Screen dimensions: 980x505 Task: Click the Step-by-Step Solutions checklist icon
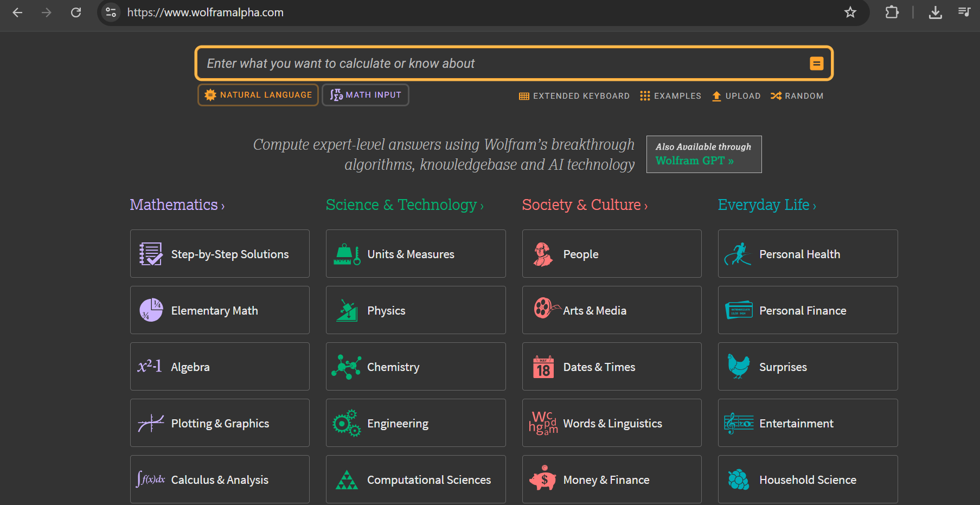tap(151, 254)
